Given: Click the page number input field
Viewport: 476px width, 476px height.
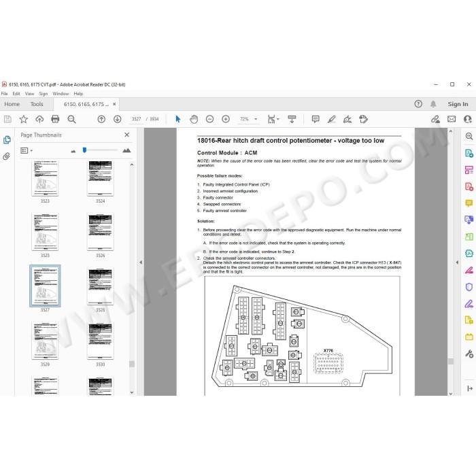Looking at the screenshot, I should 136,119.
